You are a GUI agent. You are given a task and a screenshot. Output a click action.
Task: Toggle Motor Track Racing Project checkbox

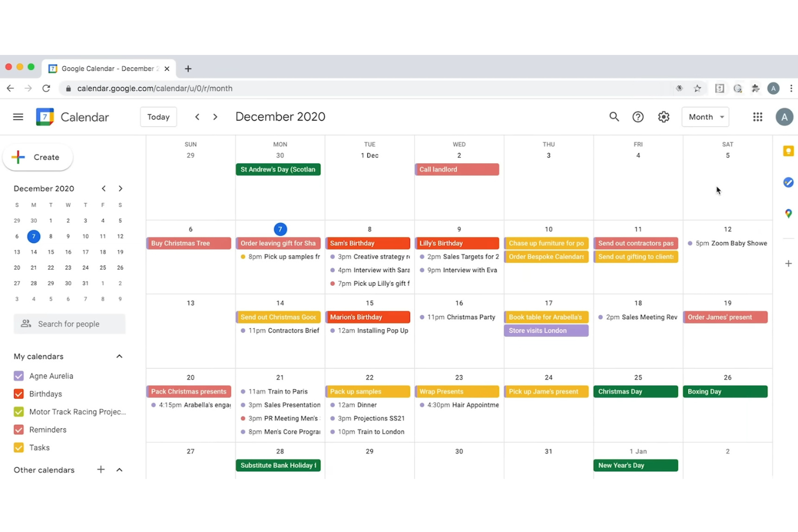click(x=19, y=412)
